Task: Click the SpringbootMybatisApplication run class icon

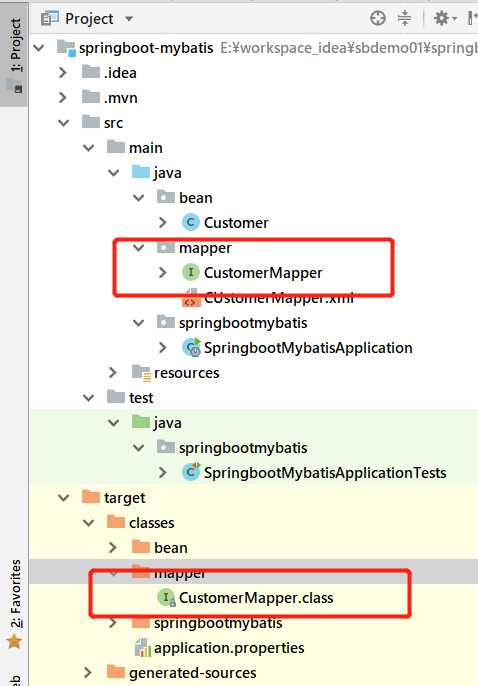Action: coord(191,347)
